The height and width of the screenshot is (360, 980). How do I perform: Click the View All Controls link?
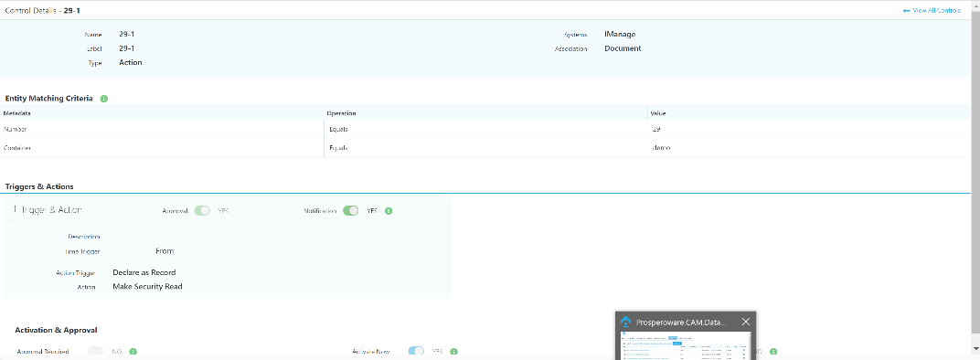click(932, 11)
